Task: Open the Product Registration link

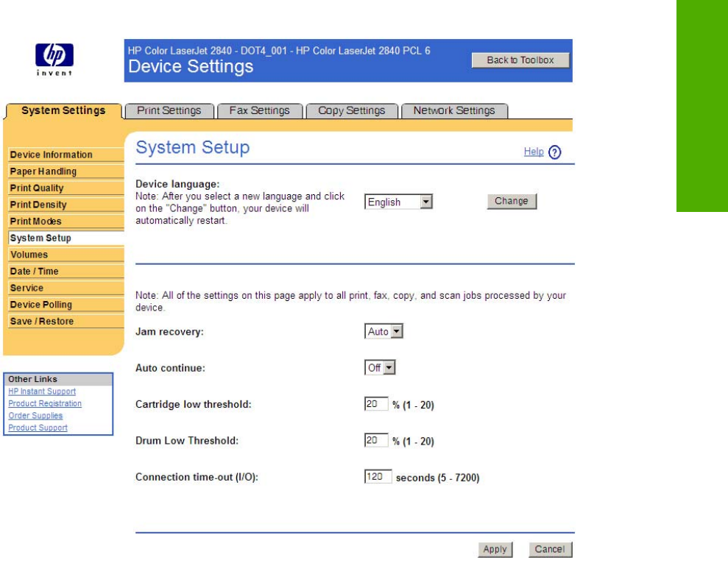Action: [x=45, y=404]
